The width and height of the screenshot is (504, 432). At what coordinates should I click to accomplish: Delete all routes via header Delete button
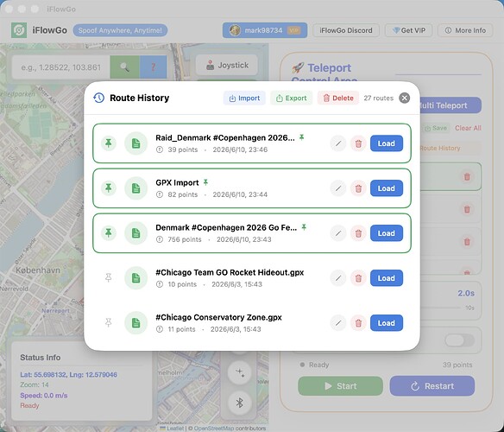[338, 98]
